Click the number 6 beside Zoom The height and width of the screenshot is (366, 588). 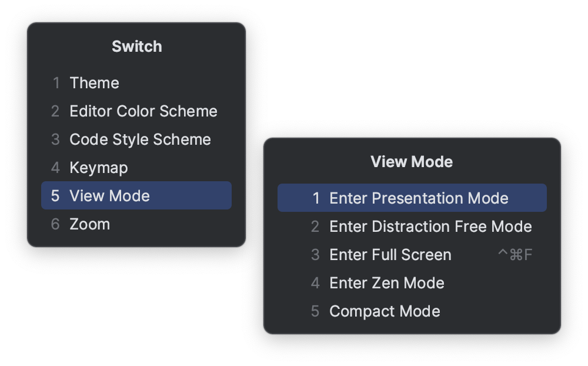click(x=56, y=224)
